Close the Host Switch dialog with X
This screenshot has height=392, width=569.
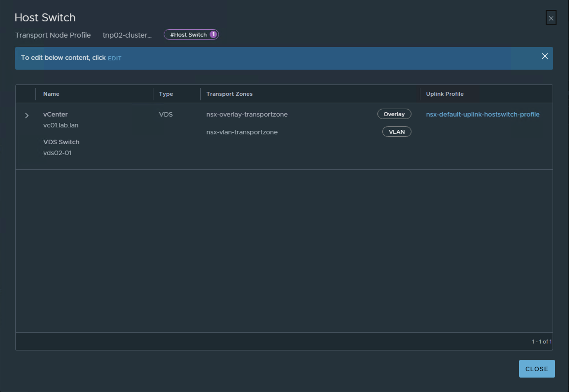551,18
